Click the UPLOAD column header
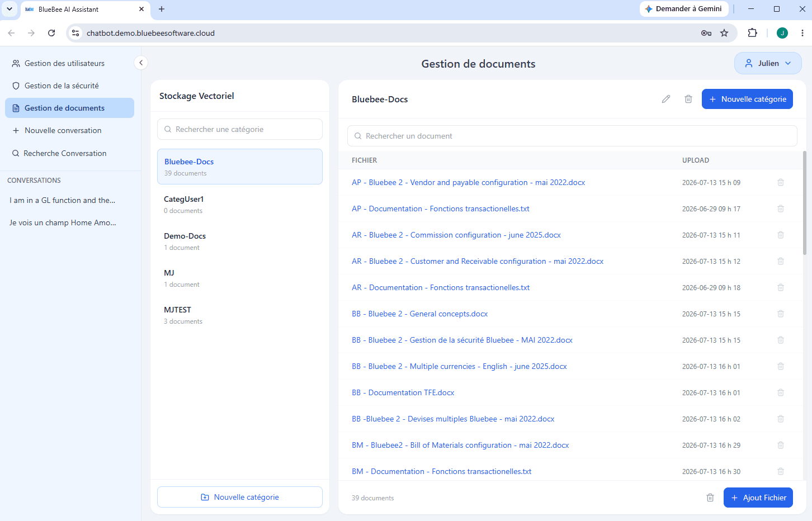 696,160
